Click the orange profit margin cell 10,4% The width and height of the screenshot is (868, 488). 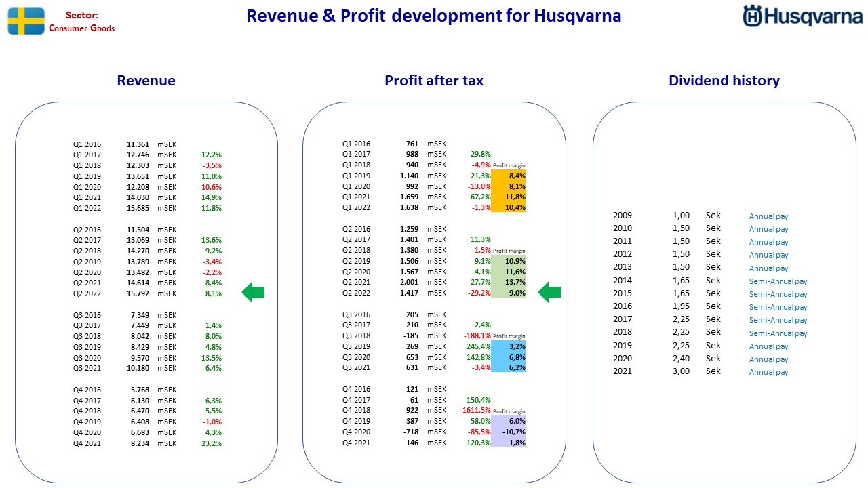tap(509, 207)
